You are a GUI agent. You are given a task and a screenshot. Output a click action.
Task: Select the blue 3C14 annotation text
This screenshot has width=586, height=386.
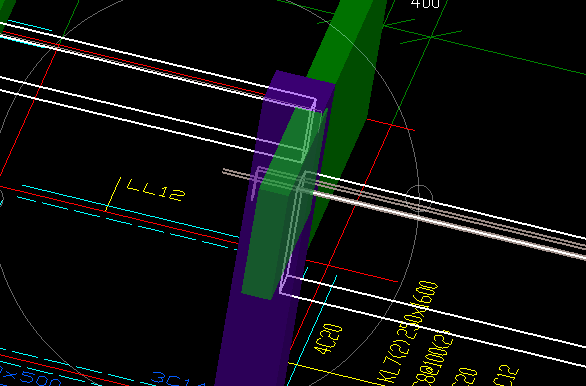point(178,379)
